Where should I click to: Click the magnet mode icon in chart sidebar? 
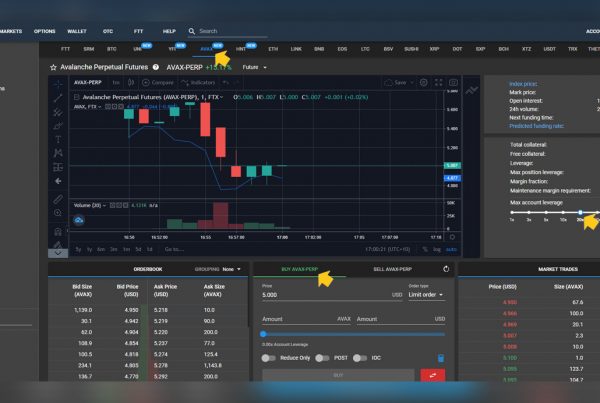58,232
